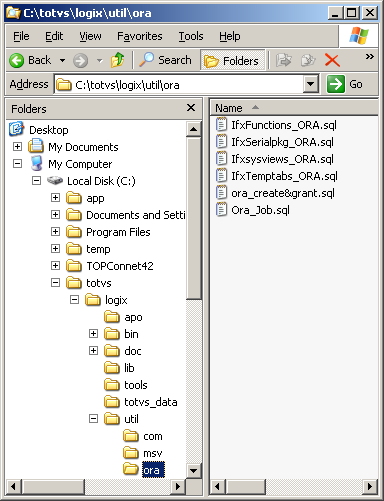Expand the app folder node
This screenshot has width=384, height=501.
tap(55, 198)
